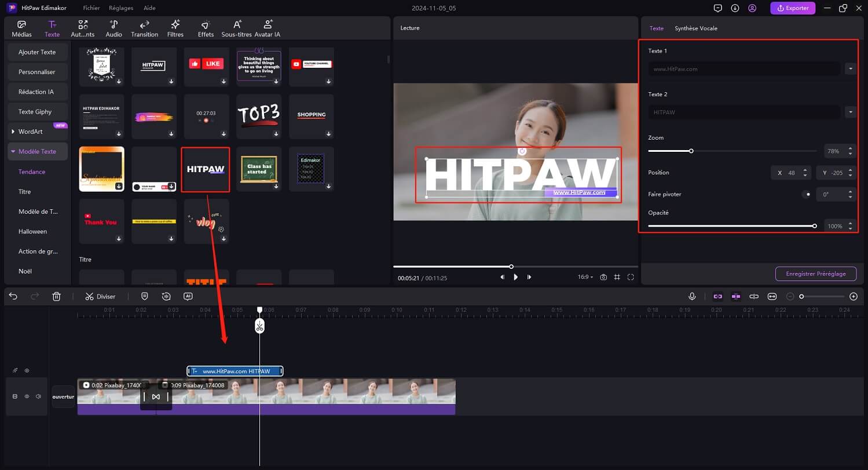Open the Audio library icon
The height and width of the screenshot is (470, 868).
pyautogui.click(x=114, y=24)
